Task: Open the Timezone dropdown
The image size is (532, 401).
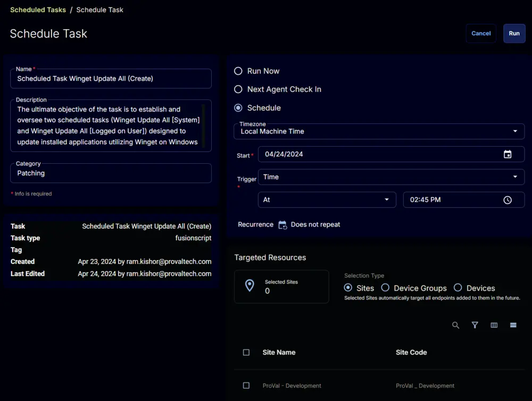Action: click(379, 131)
